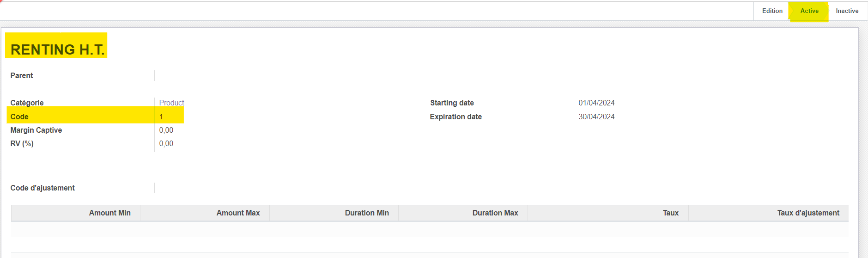Sort by the Taux column
This screenshot has height=258, width=868.
coord(670,213)
